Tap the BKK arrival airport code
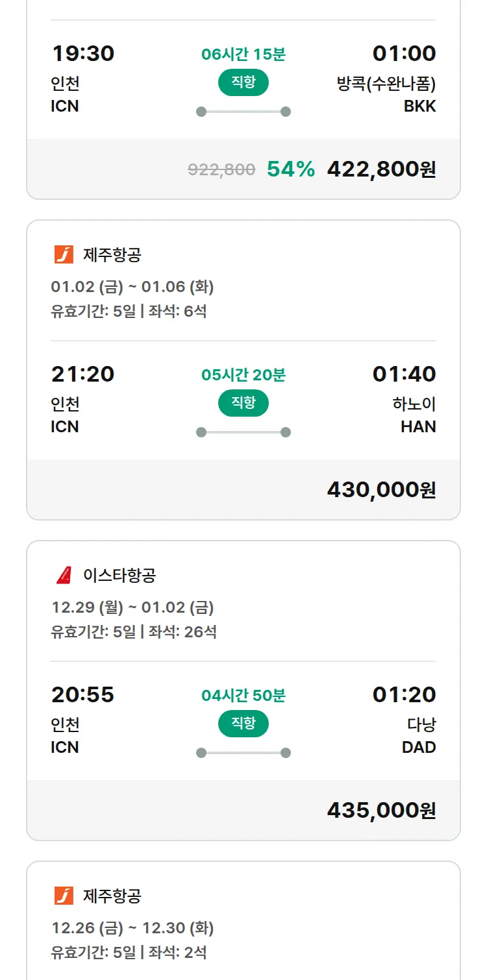Image resolution: width=487 pixels, height=980 pixels. pos(419,106)
